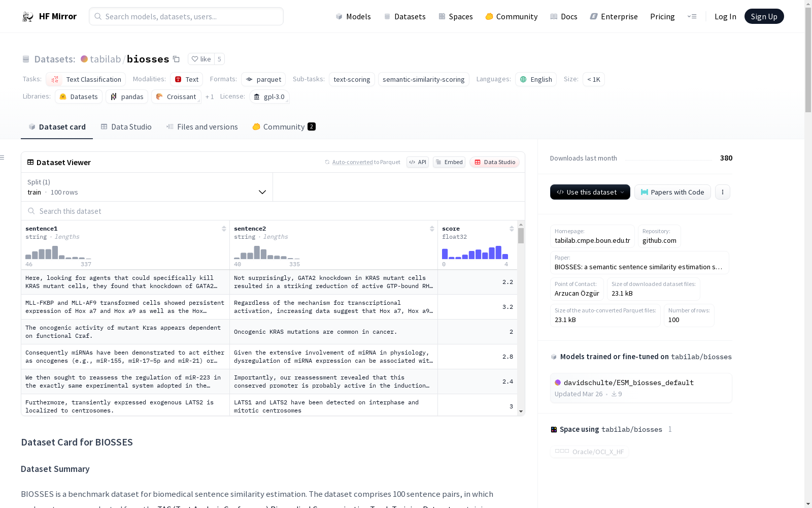Screen dimensions: 812x508
Task: Open Docs in the top navigation
Action: point(564,16)
